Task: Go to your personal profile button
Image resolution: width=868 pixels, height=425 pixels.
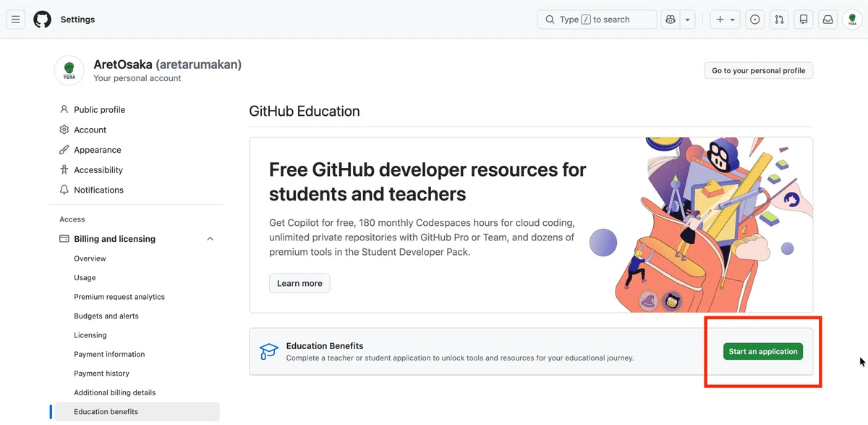Action: point(758,70)
